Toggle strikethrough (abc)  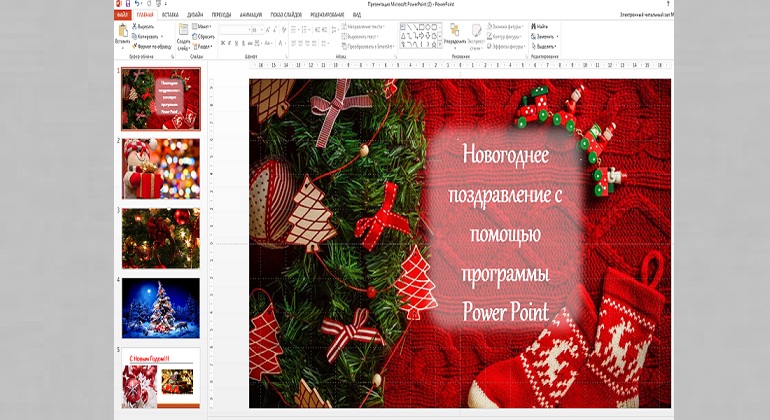click(250, 43)
